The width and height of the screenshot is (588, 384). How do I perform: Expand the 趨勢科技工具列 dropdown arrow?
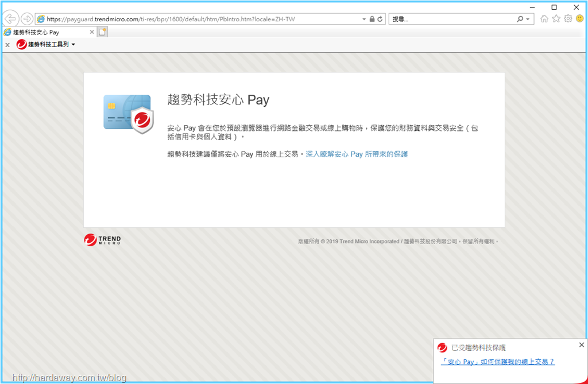click(73, 44)
